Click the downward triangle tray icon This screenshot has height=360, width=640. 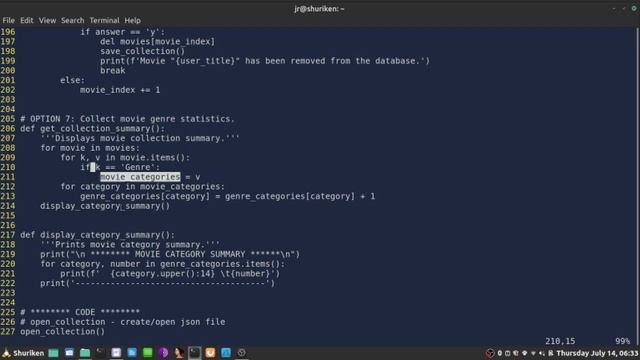click(533, 353)
